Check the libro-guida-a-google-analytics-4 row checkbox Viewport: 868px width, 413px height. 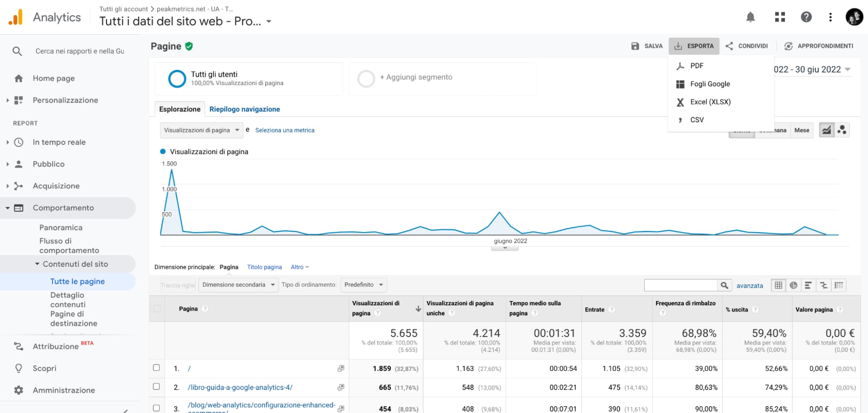(x=156, y=387)
